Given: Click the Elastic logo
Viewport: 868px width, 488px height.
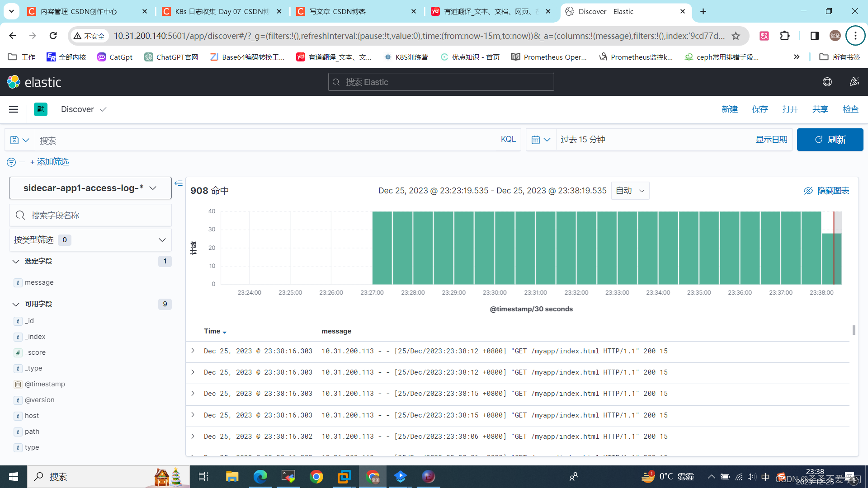Looking at the screenshot, I should [34, 82].
